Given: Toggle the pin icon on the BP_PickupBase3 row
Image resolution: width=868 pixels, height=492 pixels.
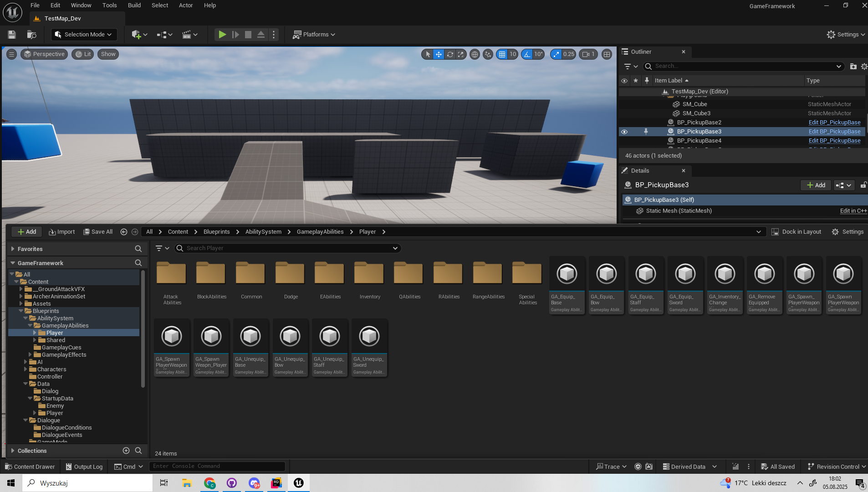Looking at the screenshot, I should pyautogui.click(x=646, y=132).
